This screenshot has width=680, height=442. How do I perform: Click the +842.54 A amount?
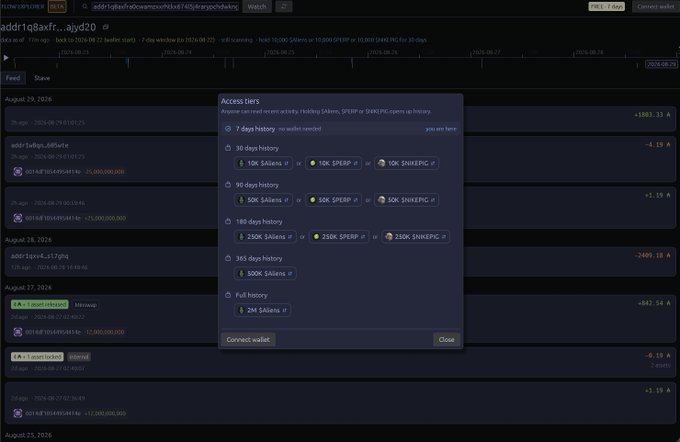tap(654, 303)
